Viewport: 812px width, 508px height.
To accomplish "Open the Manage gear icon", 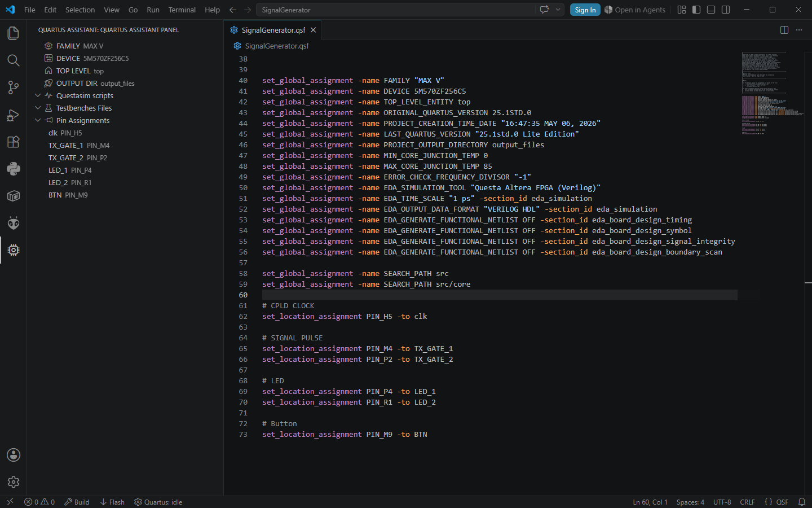I will pyautogui.click(x=14, y=482).
